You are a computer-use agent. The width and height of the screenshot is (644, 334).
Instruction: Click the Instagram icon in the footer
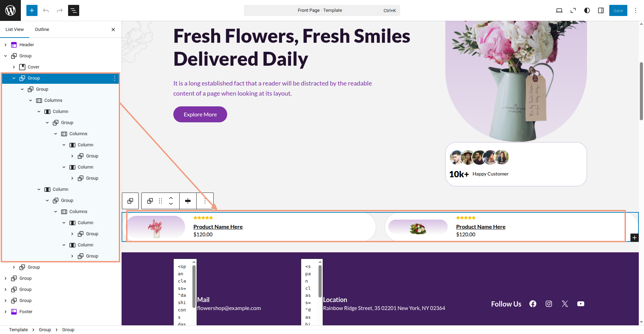pyautogui.click(x=549, y=304)
